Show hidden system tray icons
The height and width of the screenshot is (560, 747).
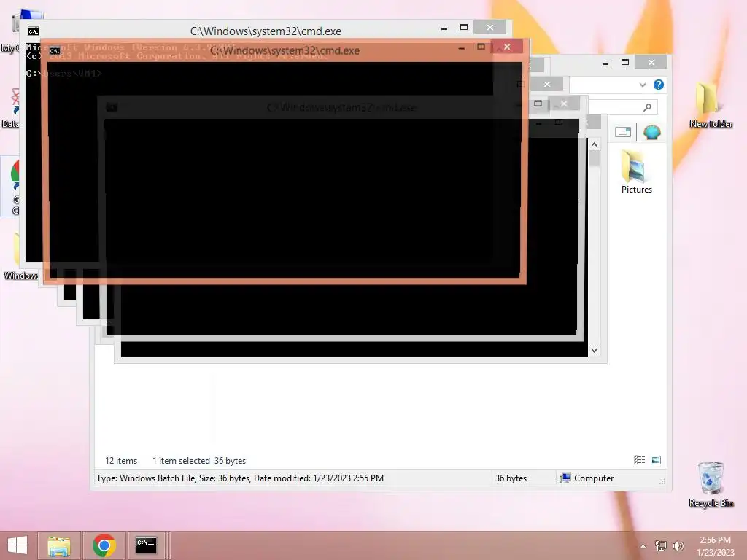coord(643,546)
